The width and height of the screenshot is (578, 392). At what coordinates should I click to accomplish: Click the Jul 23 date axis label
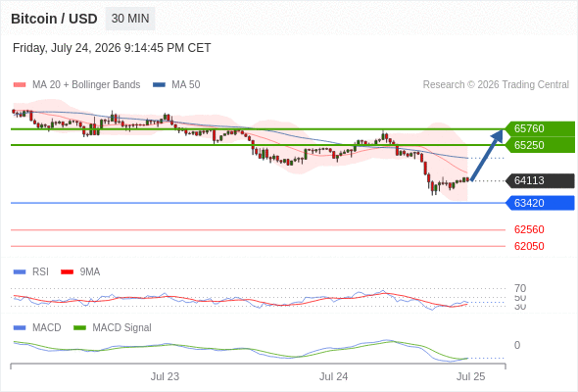click(x=165, y=376)
